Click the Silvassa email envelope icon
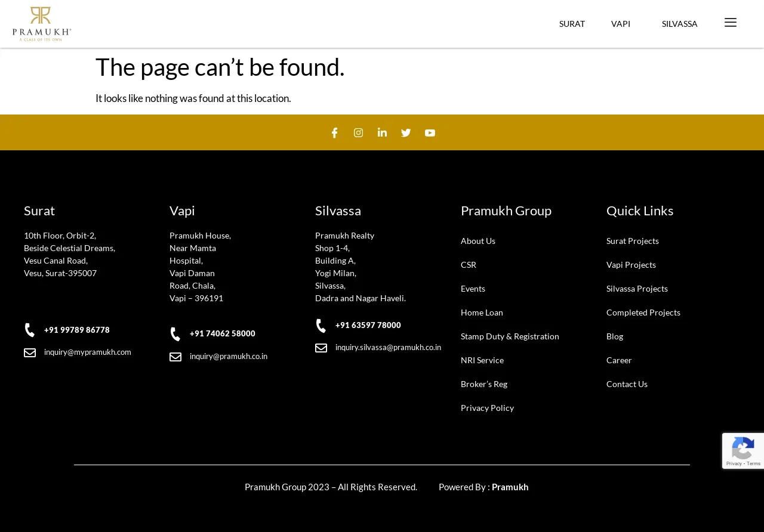This screenshot has height=532, width=764. (x=321, y=348)
